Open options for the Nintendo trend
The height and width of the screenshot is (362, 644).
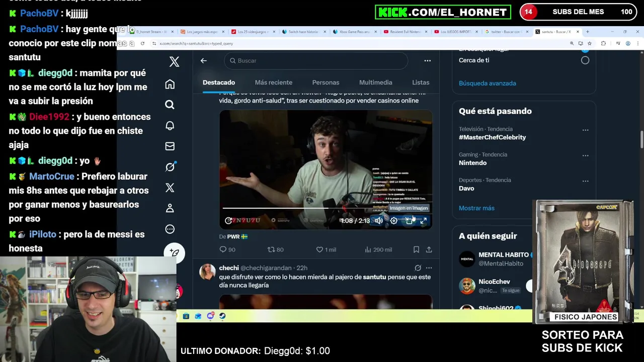click(585, 156)
